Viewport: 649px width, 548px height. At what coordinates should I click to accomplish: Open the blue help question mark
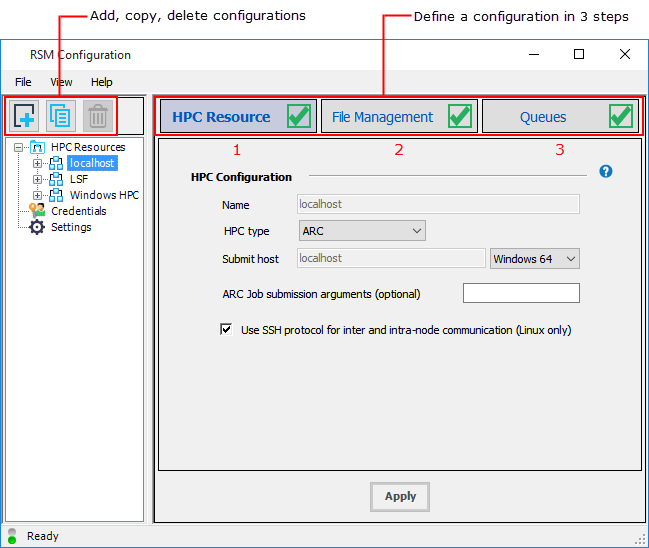pos(606,171)
